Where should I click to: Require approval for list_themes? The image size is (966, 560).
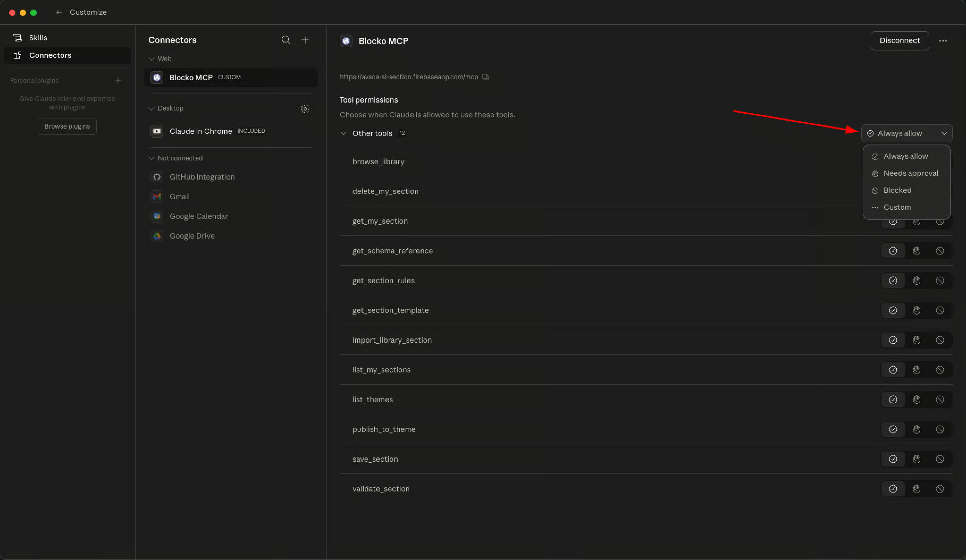916,400
